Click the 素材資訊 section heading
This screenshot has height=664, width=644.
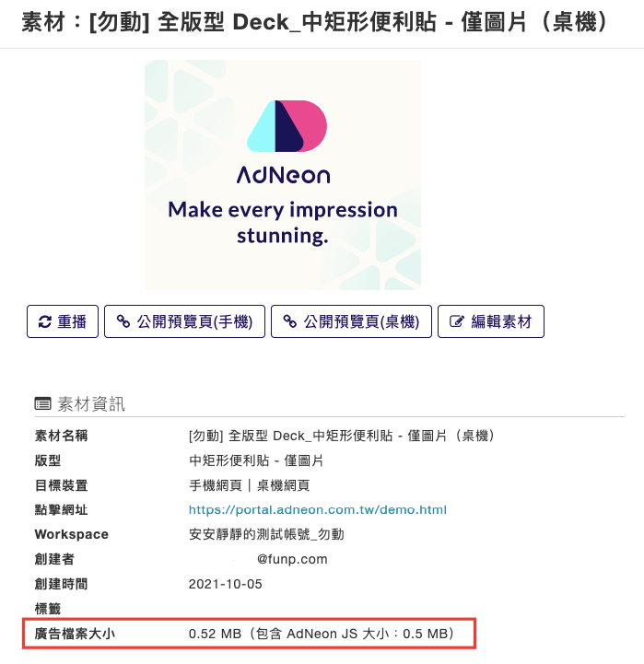tap(91, 404)
